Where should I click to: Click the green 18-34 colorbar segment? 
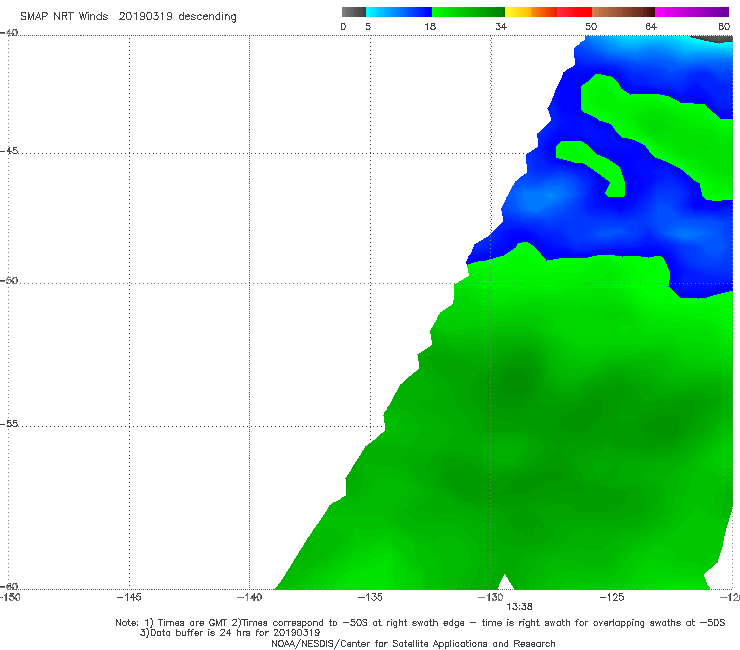pyautogui.click(x=468, y=12)
